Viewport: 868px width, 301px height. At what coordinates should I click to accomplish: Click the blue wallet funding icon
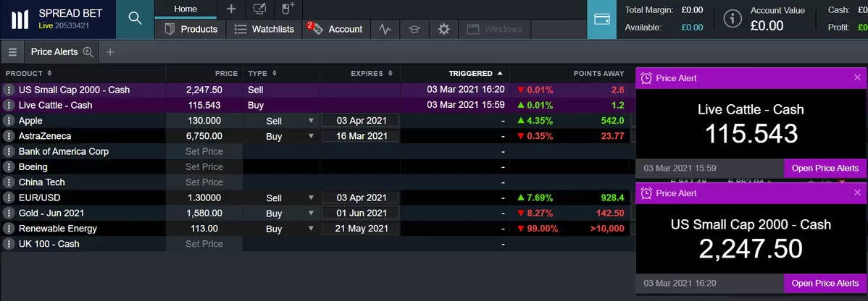[x=601, y=20]
